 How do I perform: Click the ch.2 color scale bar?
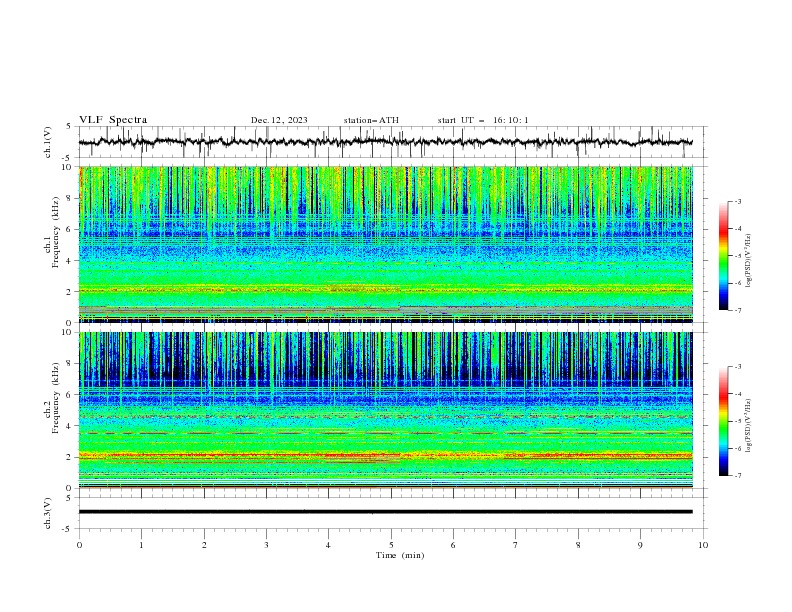(x=724, y=421)
